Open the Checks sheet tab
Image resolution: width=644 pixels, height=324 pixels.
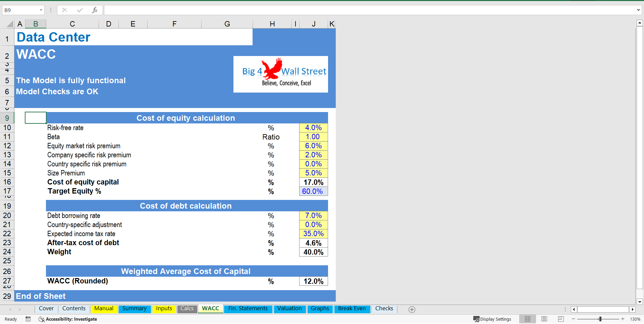384,309
